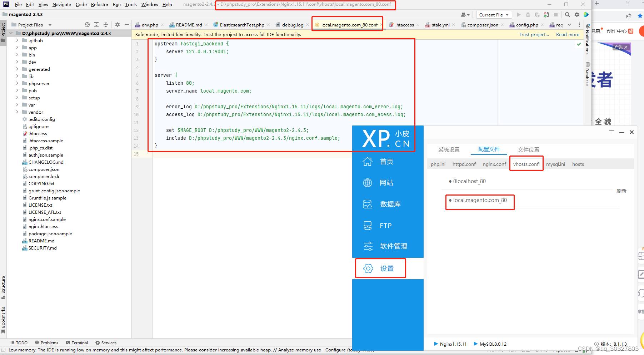This screenshot has width=644, height=355.
Task: Open the Terminal tool window
Action: (x=77, y=342)
